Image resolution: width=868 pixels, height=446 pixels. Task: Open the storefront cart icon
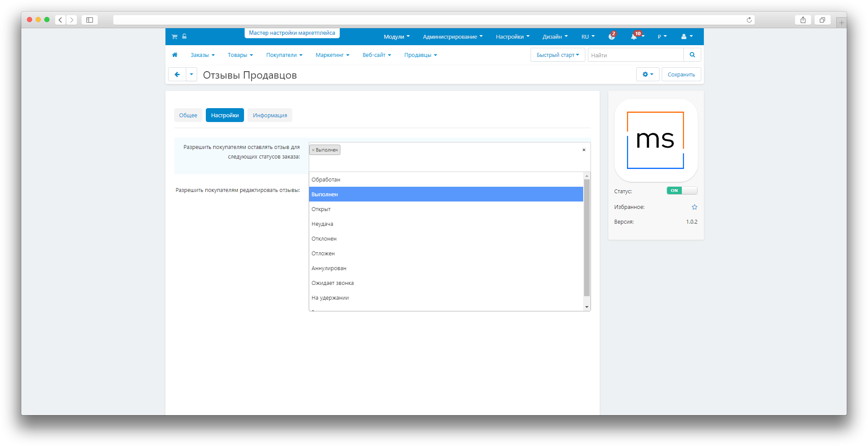point(175,36)
